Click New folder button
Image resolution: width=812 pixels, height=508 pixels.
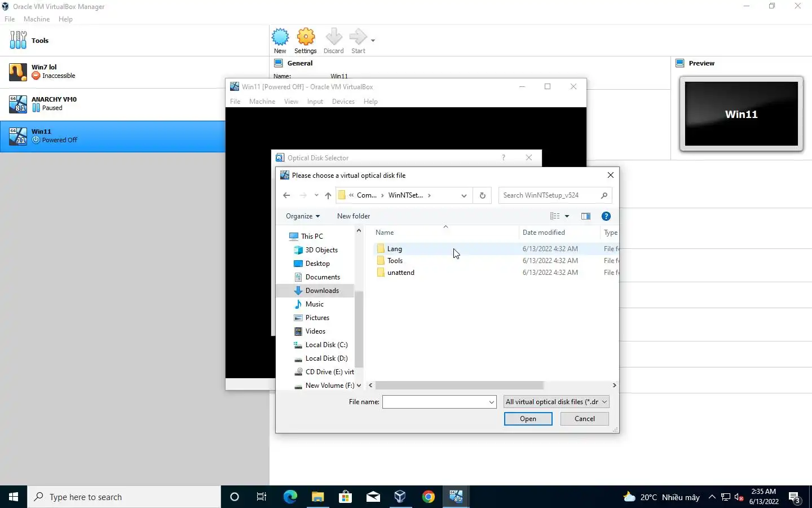click(354, 216)
